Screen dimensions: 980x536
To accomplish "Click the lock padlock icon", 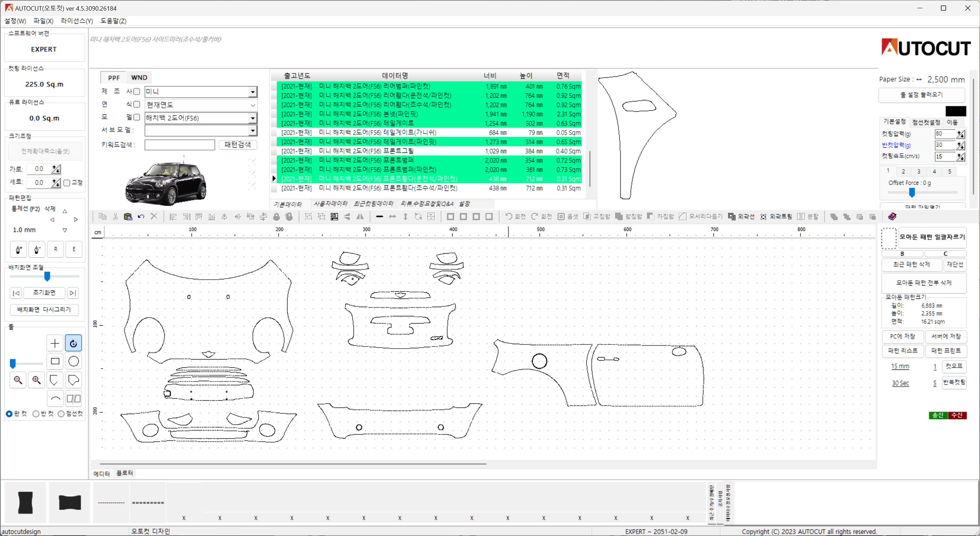I will 277,217.
